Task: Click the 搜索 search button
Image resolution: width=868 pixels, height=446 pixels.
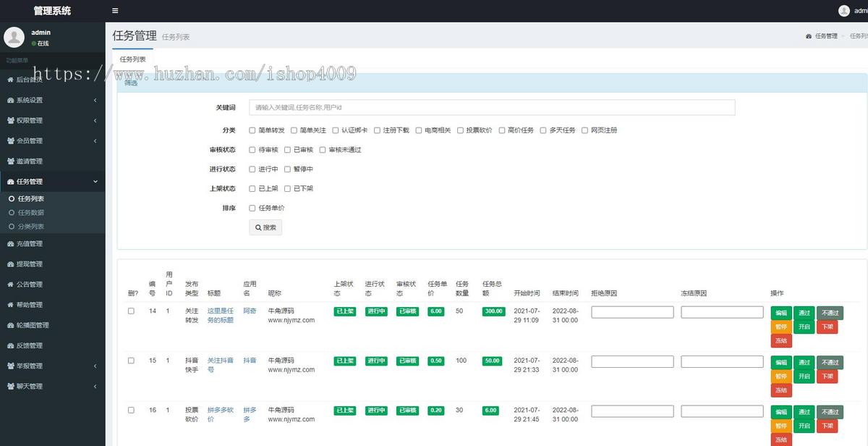Action: coord(265,227)
